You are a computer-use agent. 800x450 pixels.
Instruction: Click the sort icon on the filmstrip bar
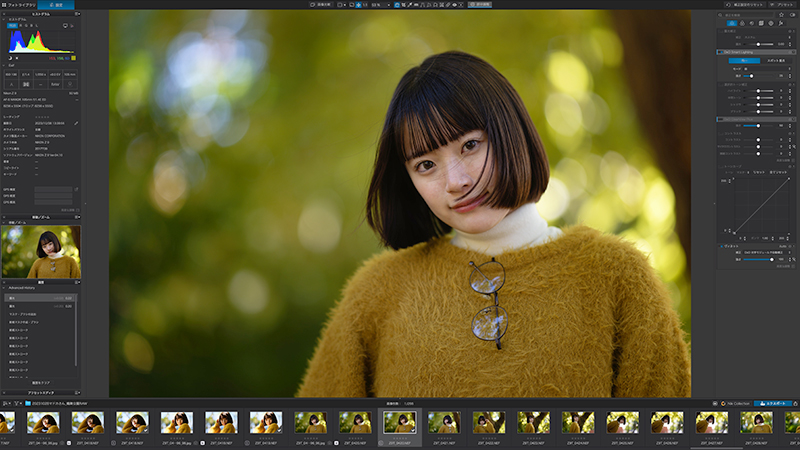coord(6,403)
